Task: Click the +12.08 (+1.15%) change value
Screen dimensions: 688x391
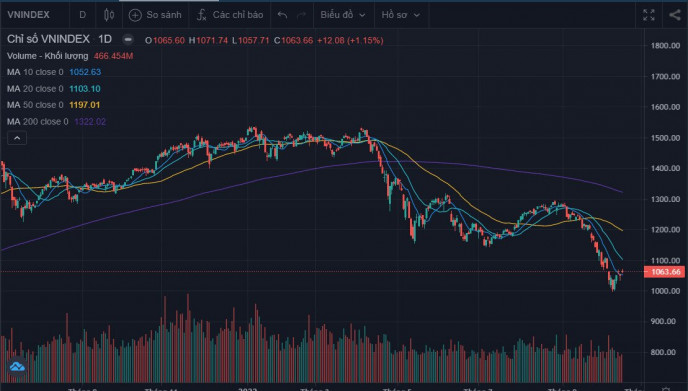Action: click(x=350, y=40)
